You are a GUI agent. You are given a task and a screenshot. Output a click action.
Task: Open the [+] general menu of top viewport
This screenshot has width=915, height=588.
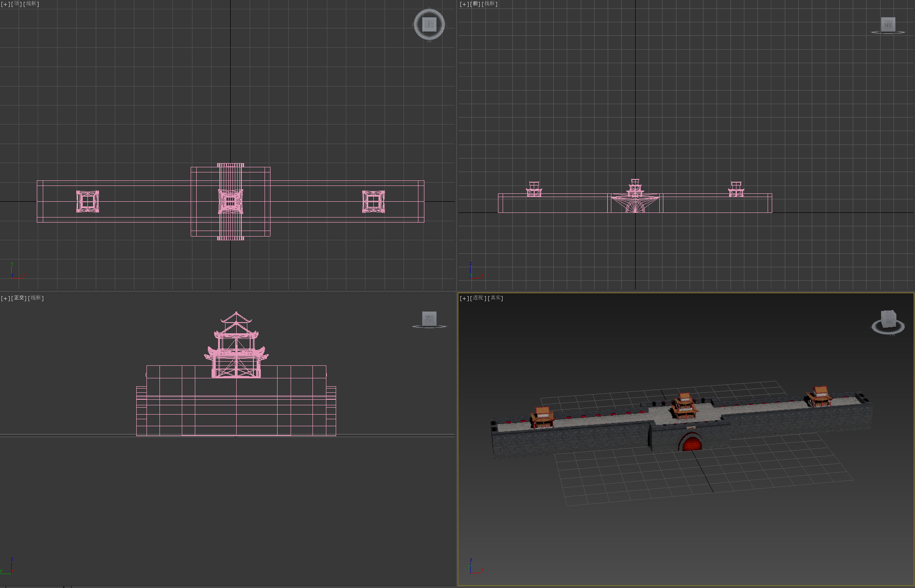pos(5,4)
